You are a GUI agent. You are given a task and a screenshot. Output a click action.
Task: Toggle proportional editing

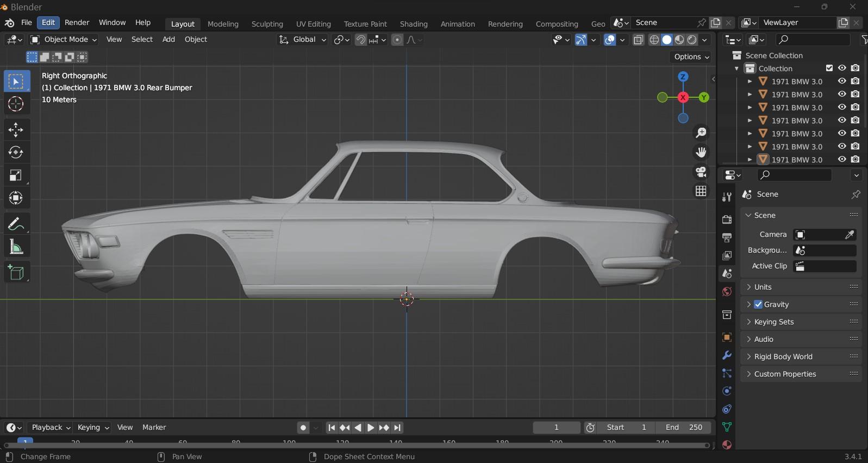pyautogui.click(x=397, y=40)
